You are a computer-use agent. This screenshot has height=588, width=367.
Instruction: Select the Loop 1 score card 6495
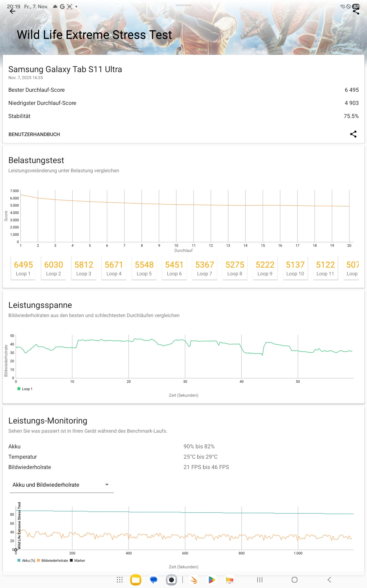23,268
